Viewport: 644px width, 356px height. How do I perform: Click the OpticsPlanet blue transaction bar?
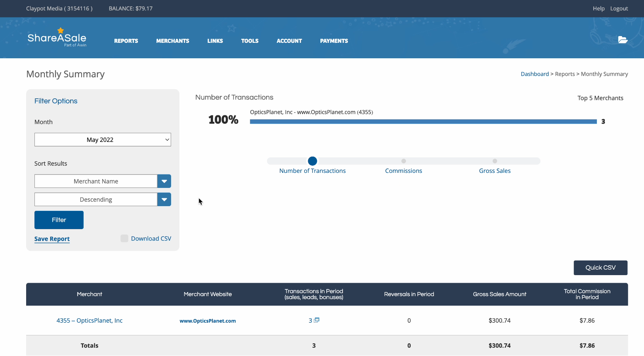point(423,122)
